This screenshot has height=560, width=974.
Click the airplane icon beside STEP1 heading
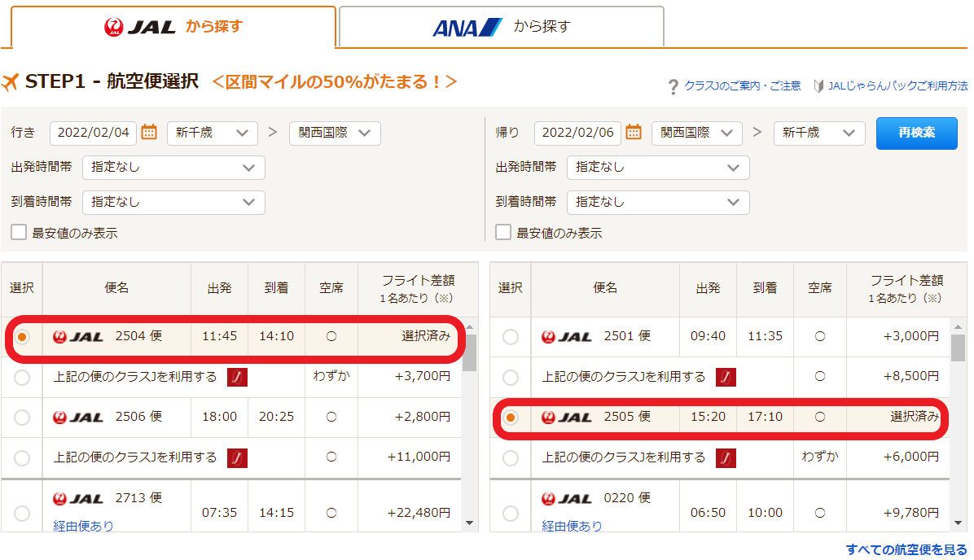10,82
